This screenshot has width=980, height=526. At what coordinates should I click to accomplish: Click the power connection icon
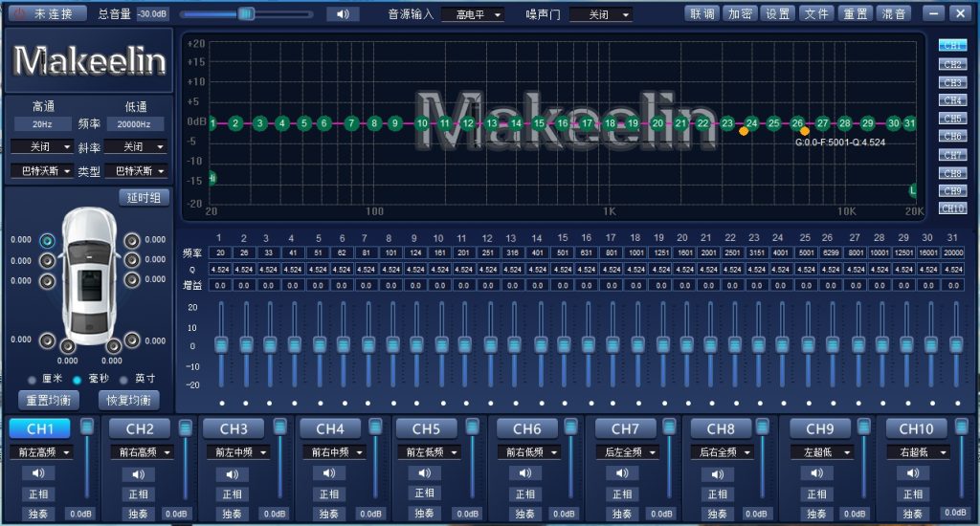[20, 13]
